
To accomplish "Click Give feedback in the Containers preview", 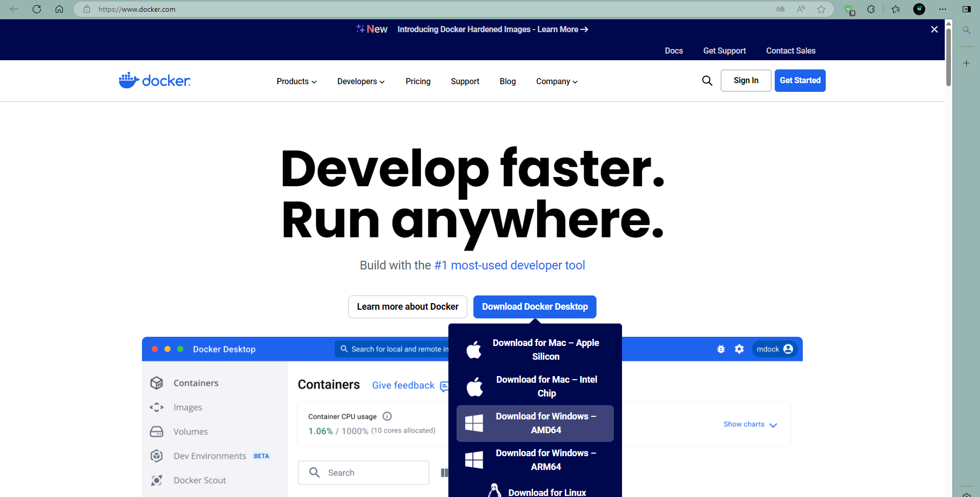I will 403,385.
